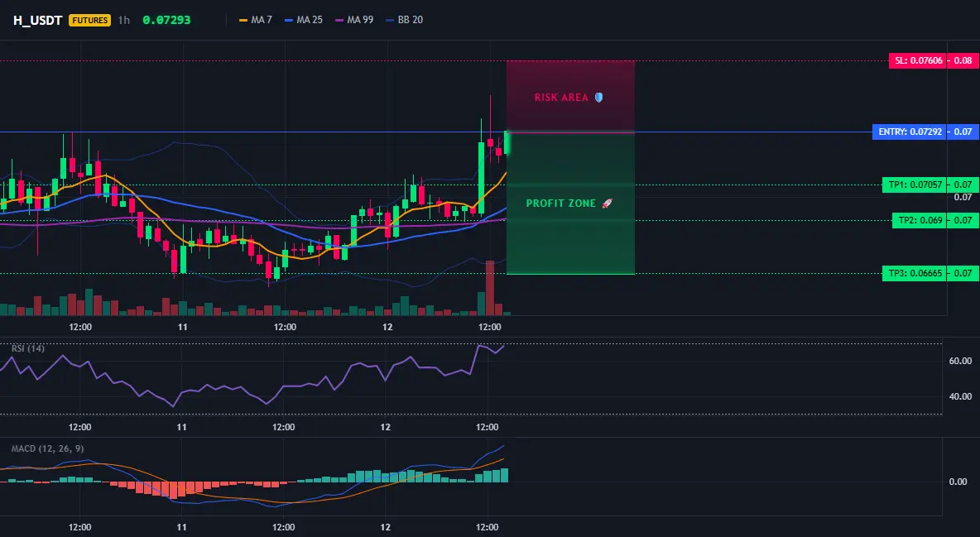Click the date 11 on price chart axis
Viewport: 980px width, 537px height.
click(182, 327)
